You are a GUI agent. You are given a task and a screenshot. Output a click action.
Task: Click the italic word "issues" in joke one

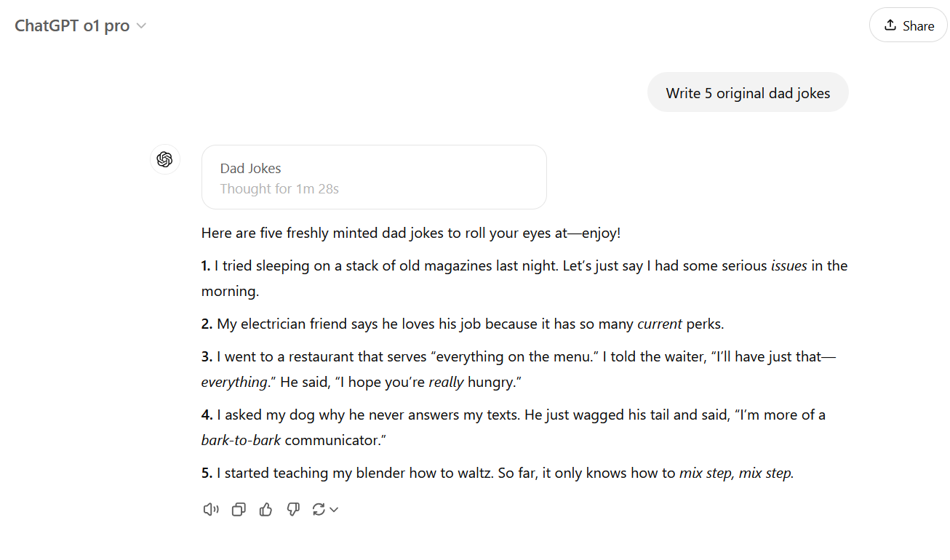pyautogui.click(x=789, y=266)
